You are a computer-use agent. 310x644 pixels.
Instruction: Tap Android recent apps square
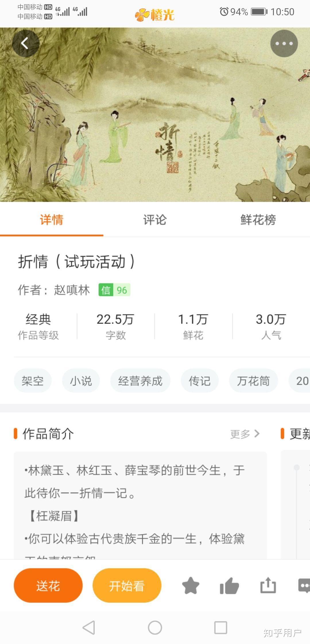pyautogui.click(x=221, y=628)
